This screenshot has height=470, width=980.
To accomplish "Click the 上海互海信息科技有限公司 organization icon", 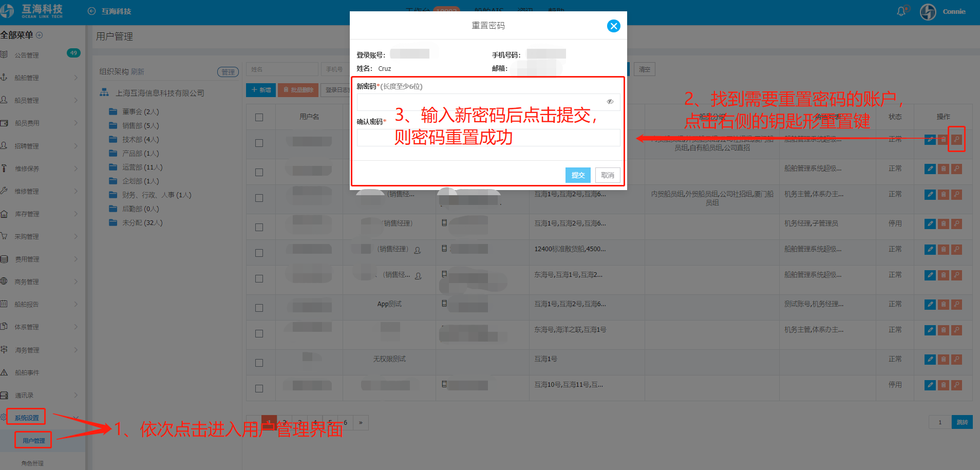I will pos(104,92).
